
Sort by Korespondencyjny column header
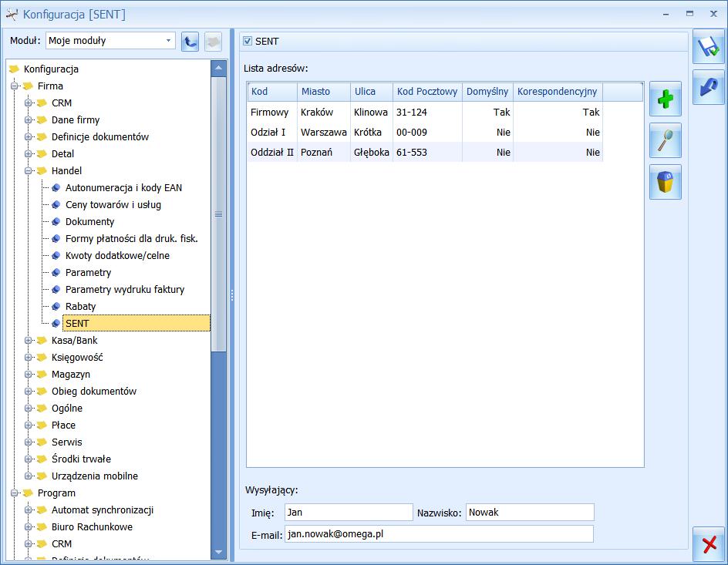[x=558, y=92]
